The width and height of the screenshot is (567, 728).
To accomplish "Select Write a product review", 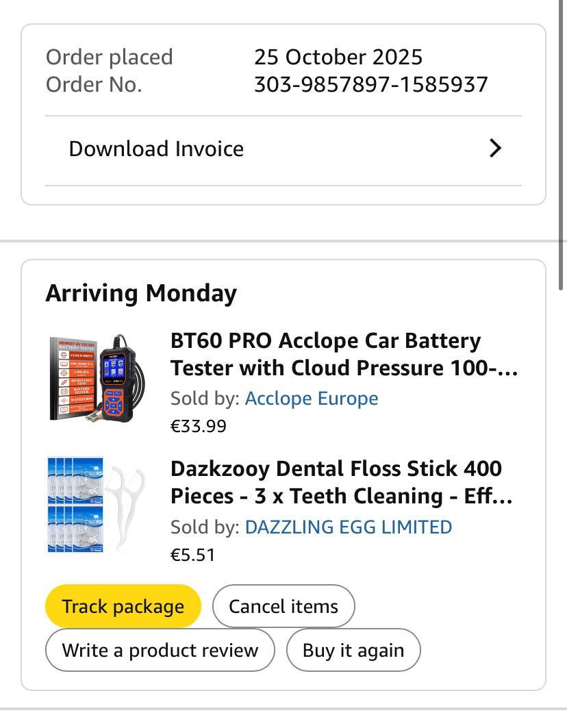I will (x=160, y=650).
